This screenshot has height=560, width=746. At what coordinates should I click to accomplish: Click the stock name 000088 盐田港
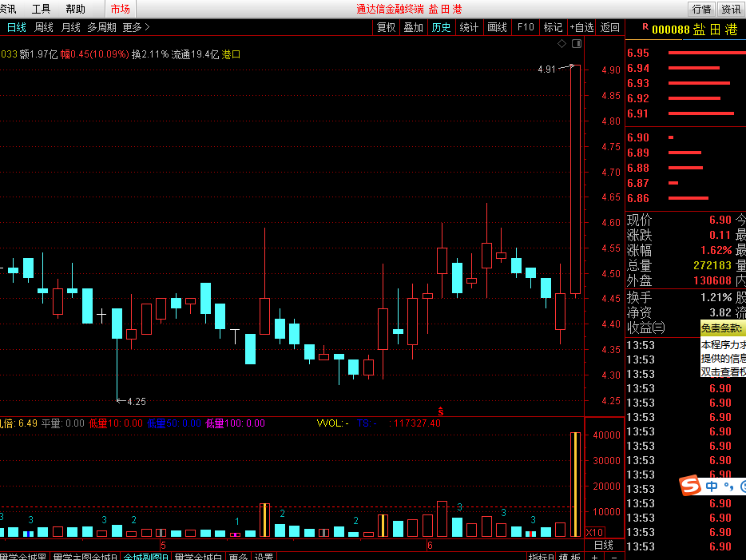point(695,30)
